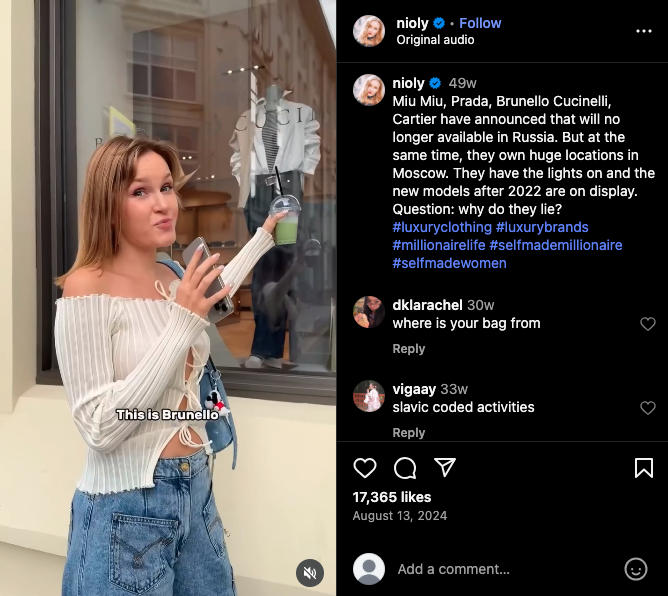Open emoji picker in comment box
668x596 pixels.
(636, 569)
